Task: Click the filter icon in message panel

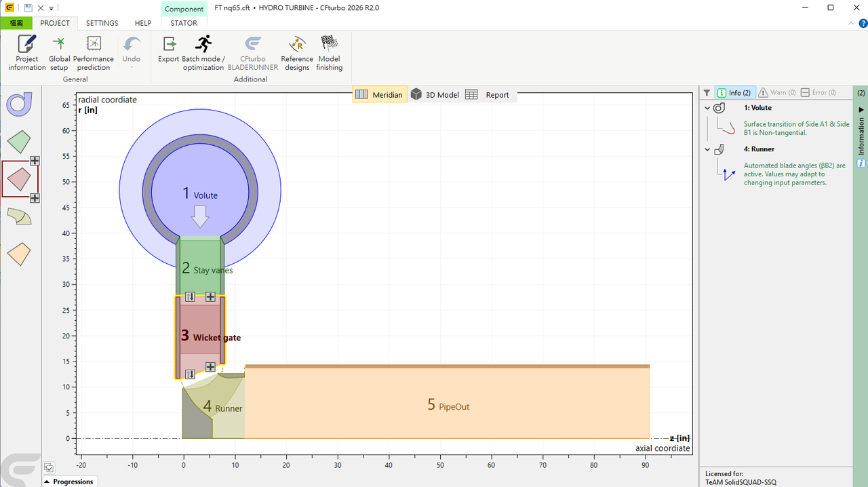Action: [x=707, y=92]
